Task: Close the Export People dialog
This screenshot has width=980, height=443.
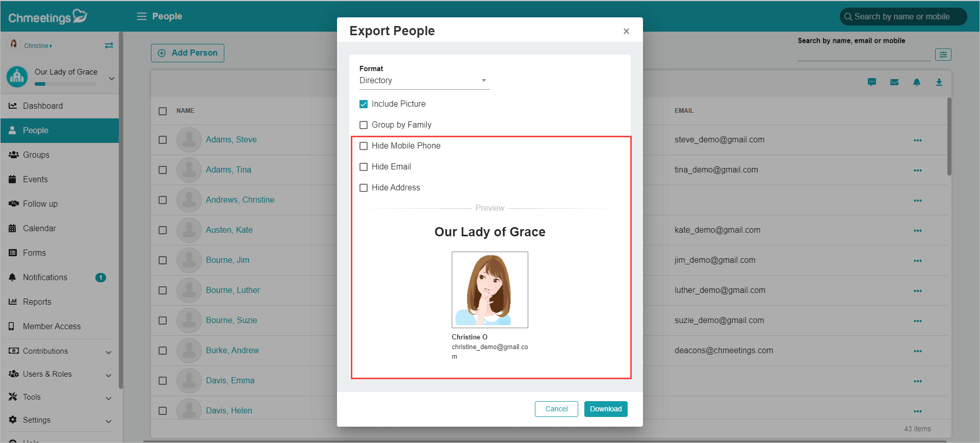Action: 626,31
